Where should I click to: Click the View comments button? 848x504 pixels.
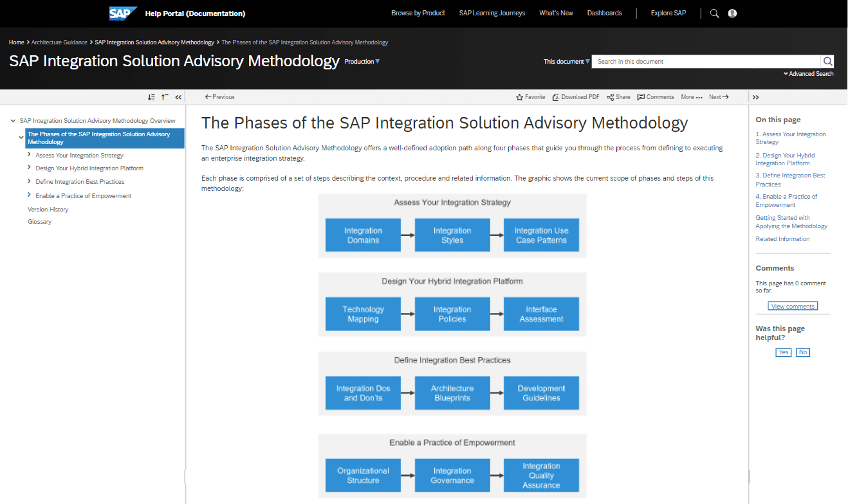pos(792,306)
